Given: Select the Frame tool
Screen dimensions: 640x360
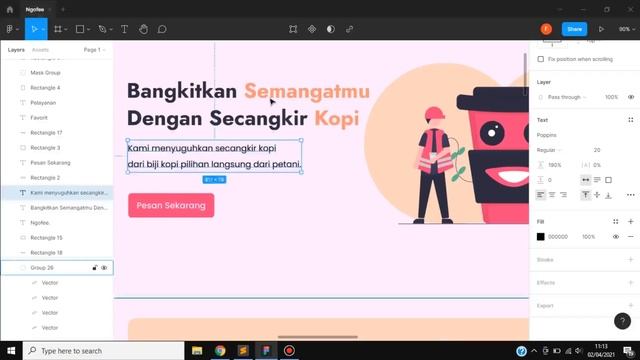Looking at the screenshot, I should (58, 29).
